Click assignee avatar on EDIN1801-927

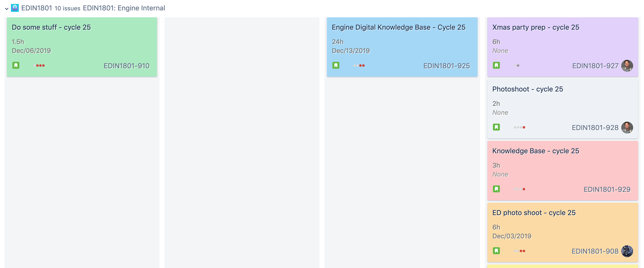(627, 66)
